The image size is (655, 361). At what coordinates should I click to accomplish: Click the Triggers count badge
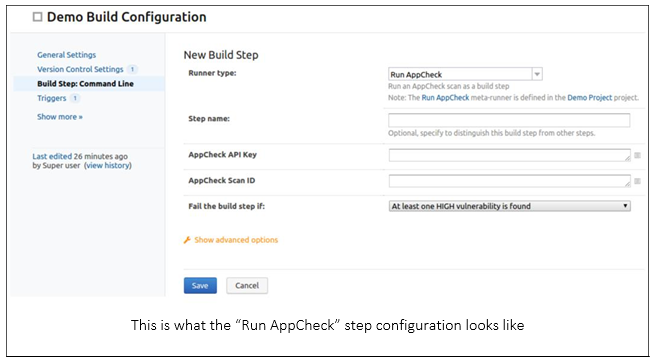[75, 98]
